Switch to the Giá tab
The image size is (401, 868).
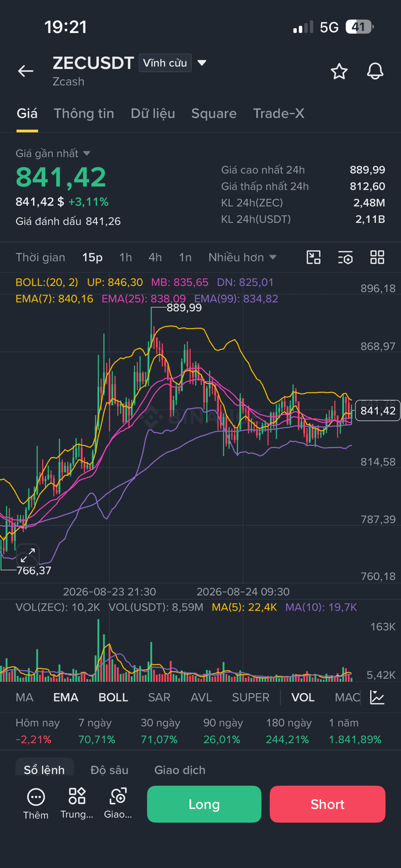coord(27,113)
